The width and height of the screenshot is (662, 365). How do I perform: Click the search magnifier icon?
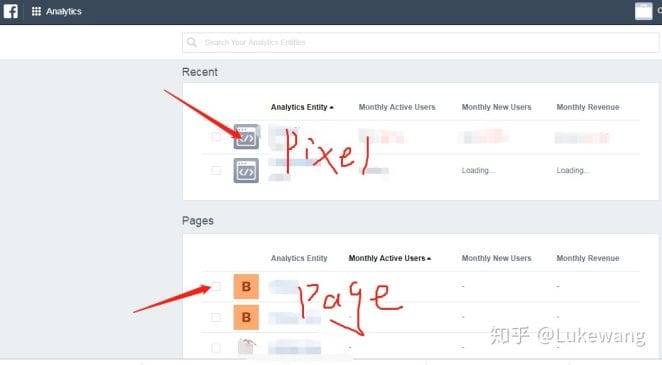pos(192,42)
